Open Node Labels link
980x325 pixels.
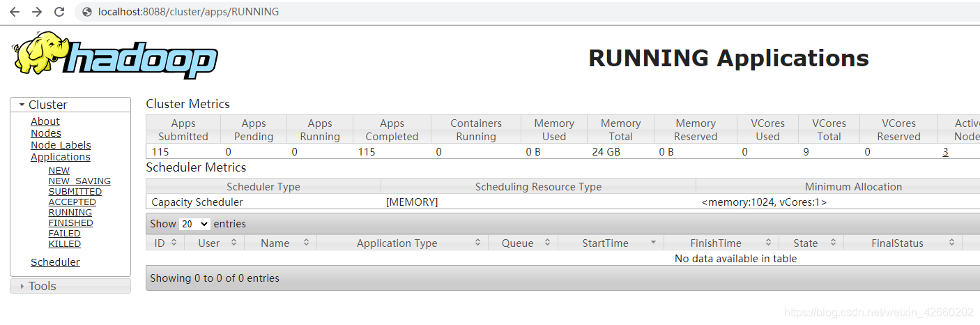pos(61,145)
